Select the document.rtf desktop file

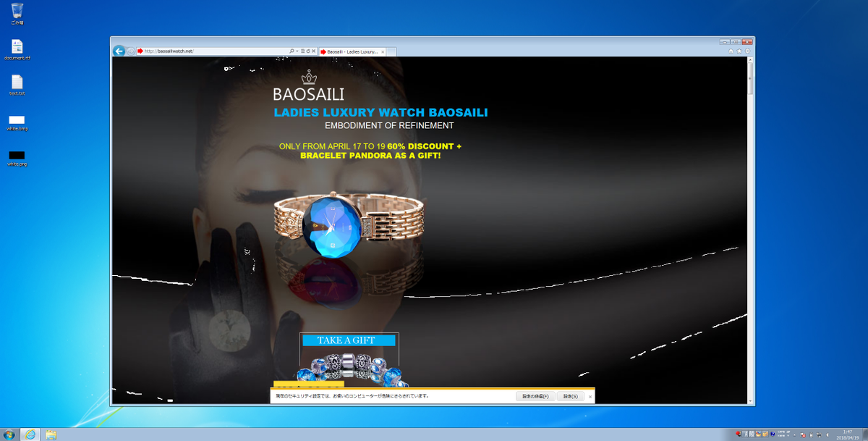coord(17,50)
